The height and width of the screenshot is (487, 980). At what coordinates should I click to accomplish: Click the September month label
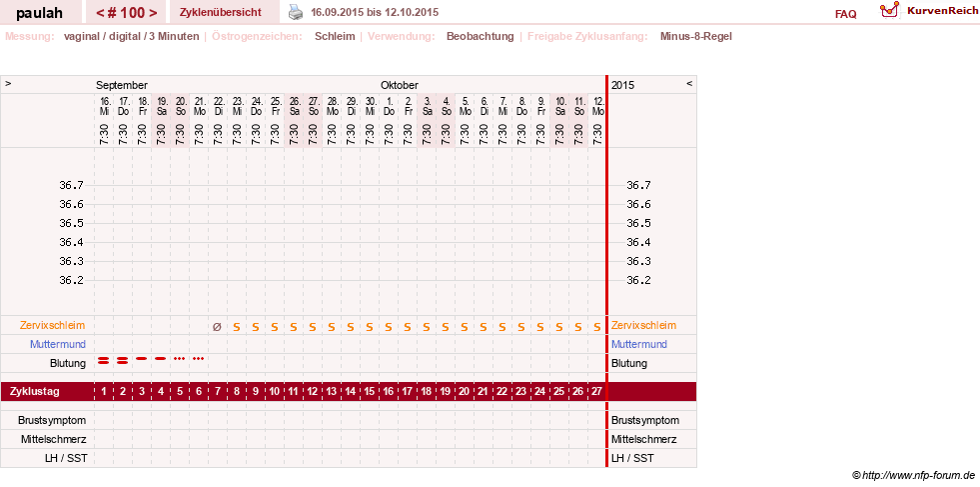(x=122, y=85)
